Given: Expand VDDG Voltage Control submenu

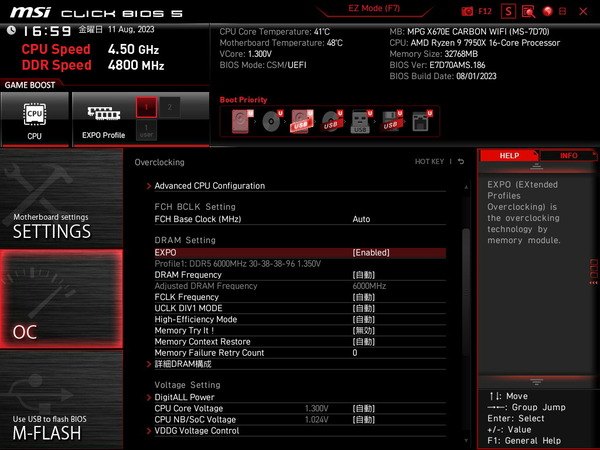Looking at the screenshot, I should click(197, 430).
